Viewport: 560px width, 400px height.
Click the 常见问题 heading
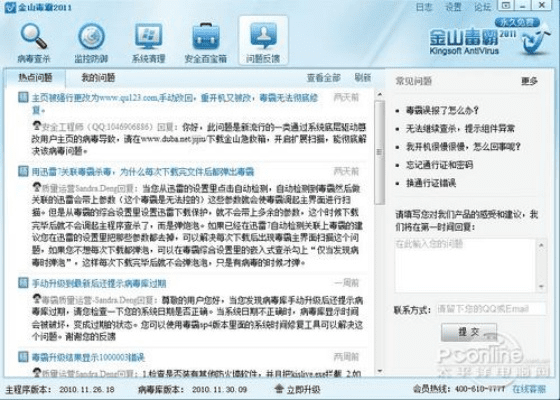pos(414,81)
